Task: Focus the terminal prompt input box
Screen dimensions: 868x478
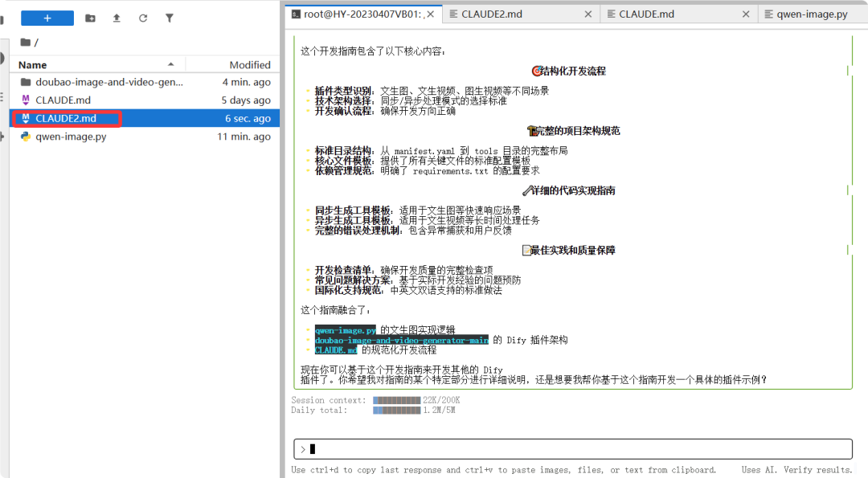Action: pyautogui.click(x=573, y=449)
